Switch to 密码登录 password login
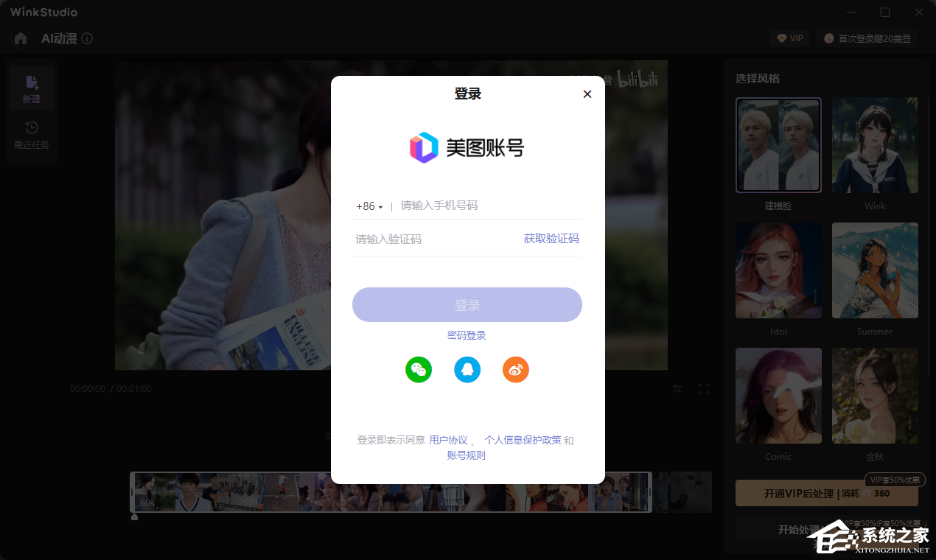936x560 pixels. [467, 335]
